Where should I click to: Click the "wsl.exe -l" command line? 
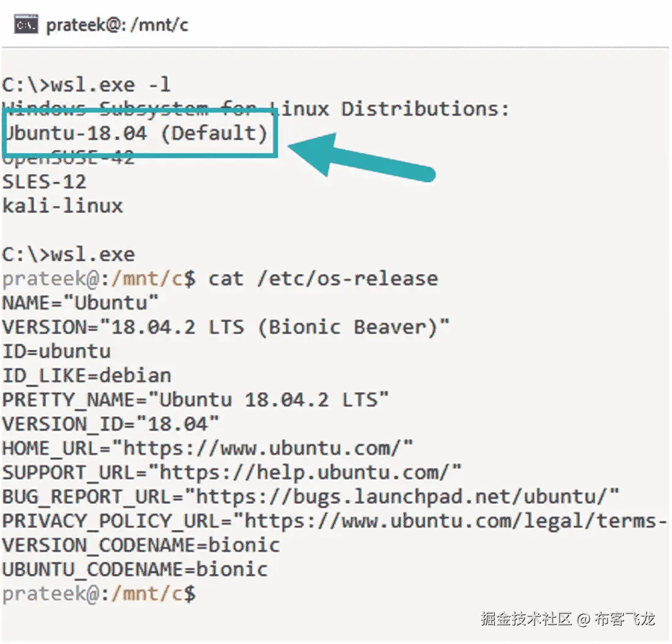pos(87,84)
